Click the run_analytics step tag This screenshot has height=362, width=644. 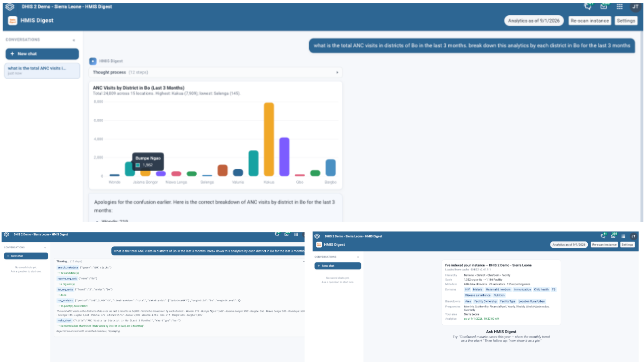point(65,301)
